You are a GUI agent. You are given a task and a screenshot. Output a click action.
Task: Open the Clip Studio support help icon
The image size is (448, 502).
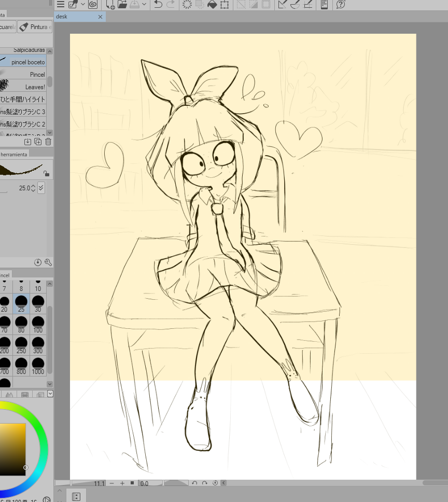[341, 5]
